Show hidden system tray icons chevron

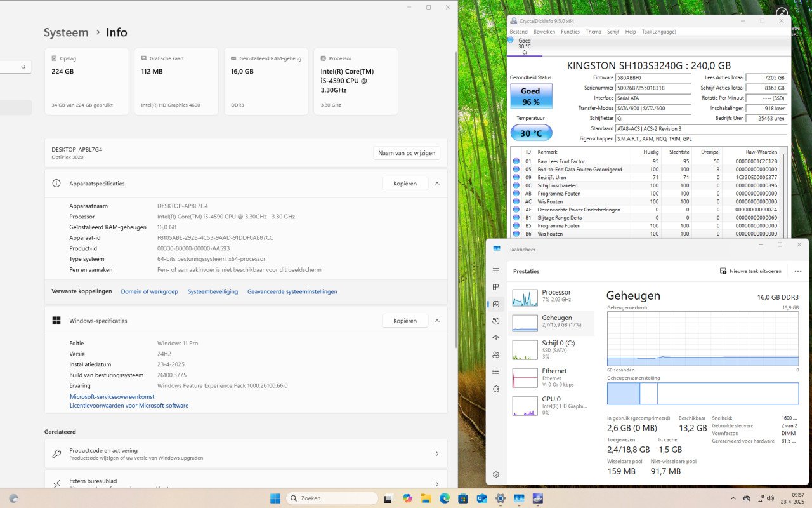pos(734,498)
